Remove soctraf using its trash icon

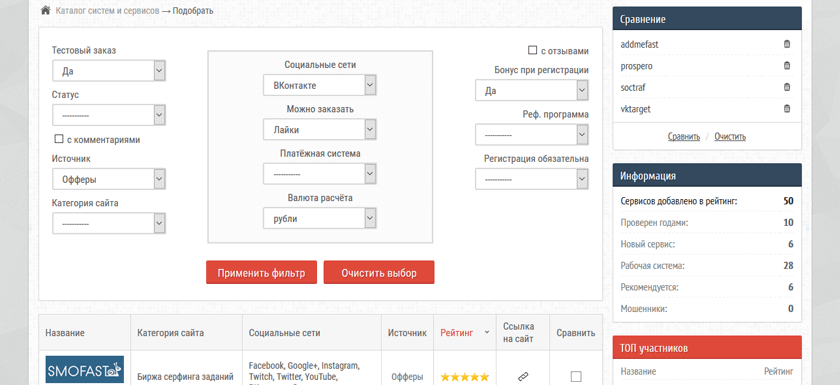(786, 87)
